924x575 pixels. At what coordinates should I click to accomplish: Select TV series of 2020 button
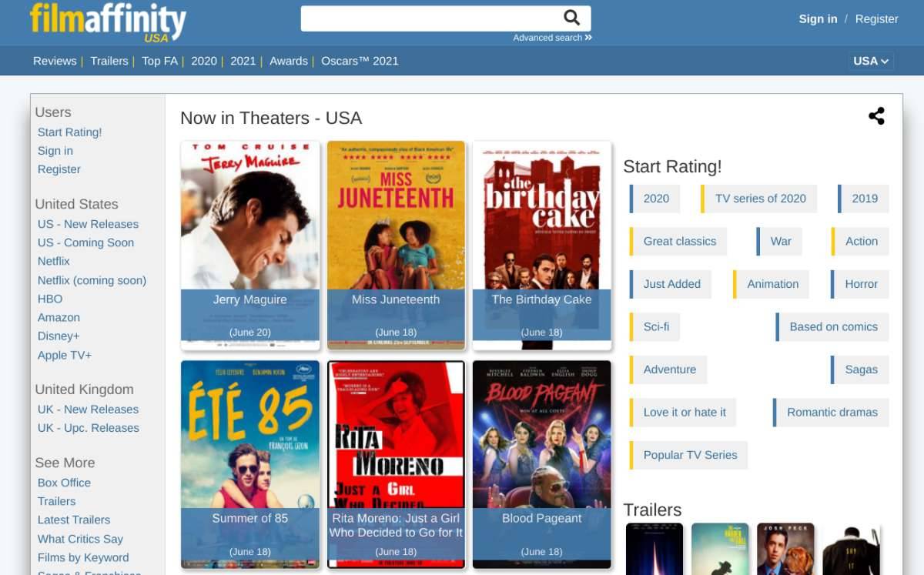760,199
